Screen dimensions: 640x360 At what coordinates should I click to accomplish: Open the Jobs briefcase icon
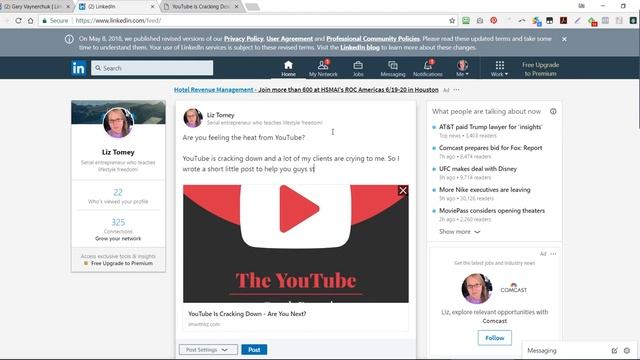pyautogui.click(x=358, y=68)
